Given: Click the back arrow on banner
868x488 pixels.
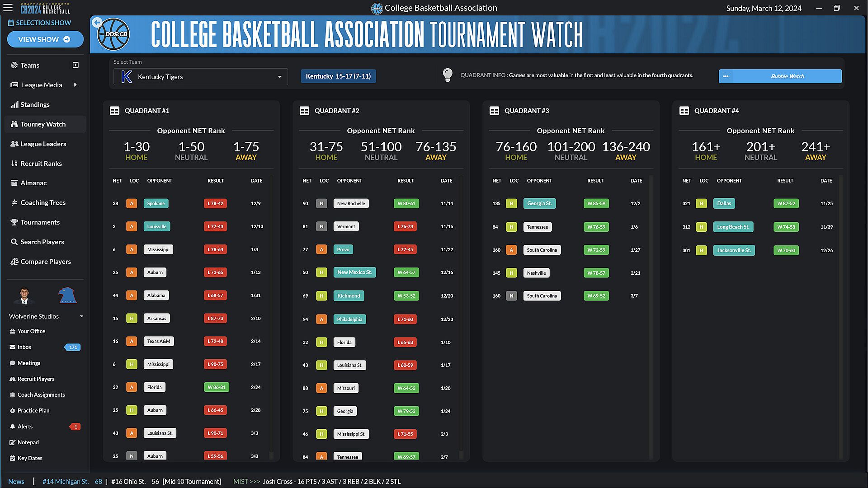Looking at the screenshot, I should [96, 23].
